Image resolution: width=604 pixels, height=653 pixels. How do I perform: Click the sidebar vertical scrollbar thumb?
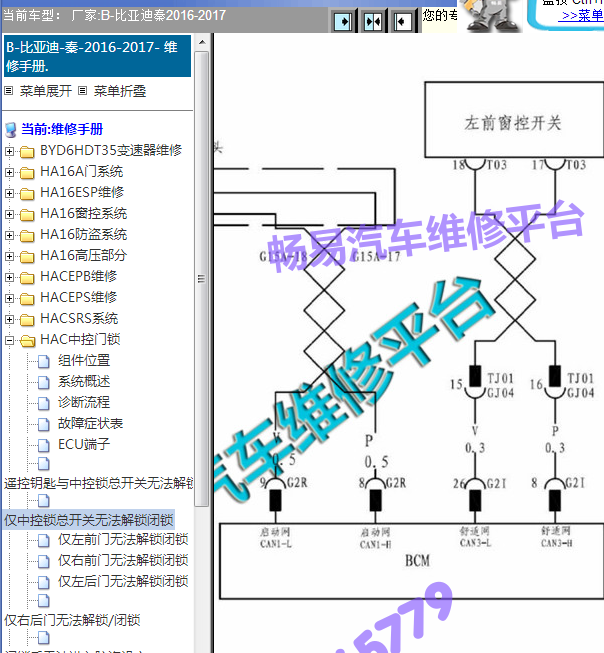tap(202, 279)
